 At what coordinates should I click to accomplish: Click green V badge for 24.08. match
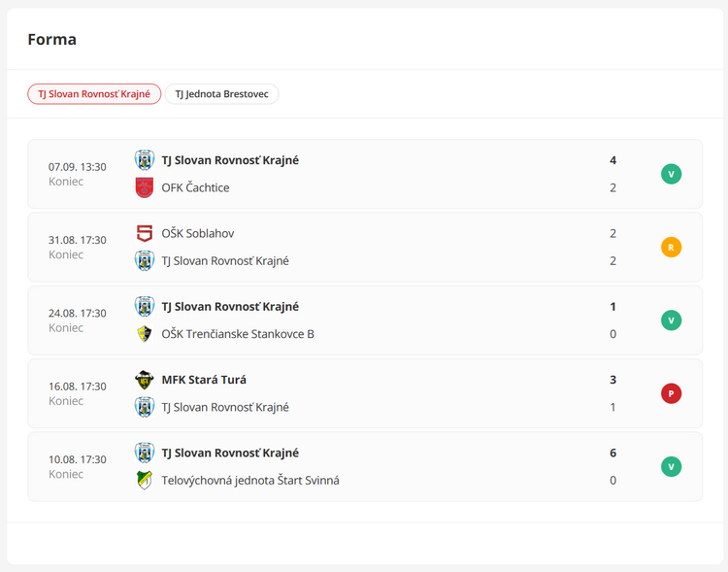[x=671, y=320]
